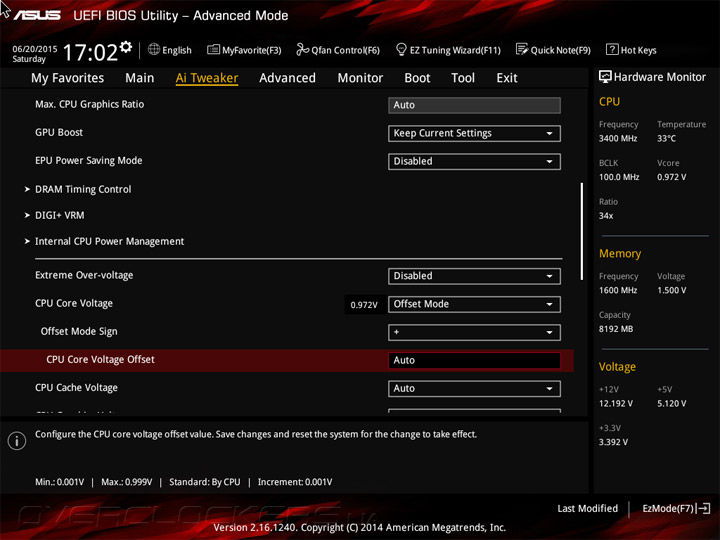
Task: Click the settings list scrollbar
Action: pos(582,231)
